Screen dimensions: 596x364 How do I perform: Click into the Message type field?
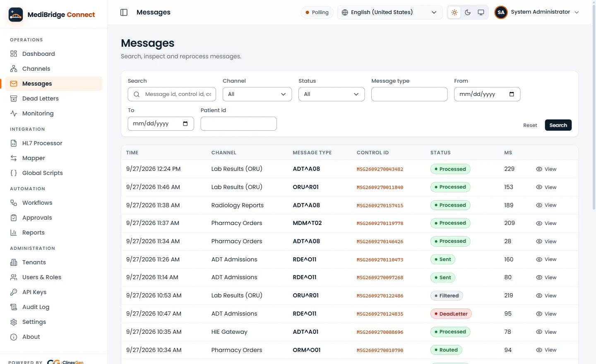pos(409,94)
